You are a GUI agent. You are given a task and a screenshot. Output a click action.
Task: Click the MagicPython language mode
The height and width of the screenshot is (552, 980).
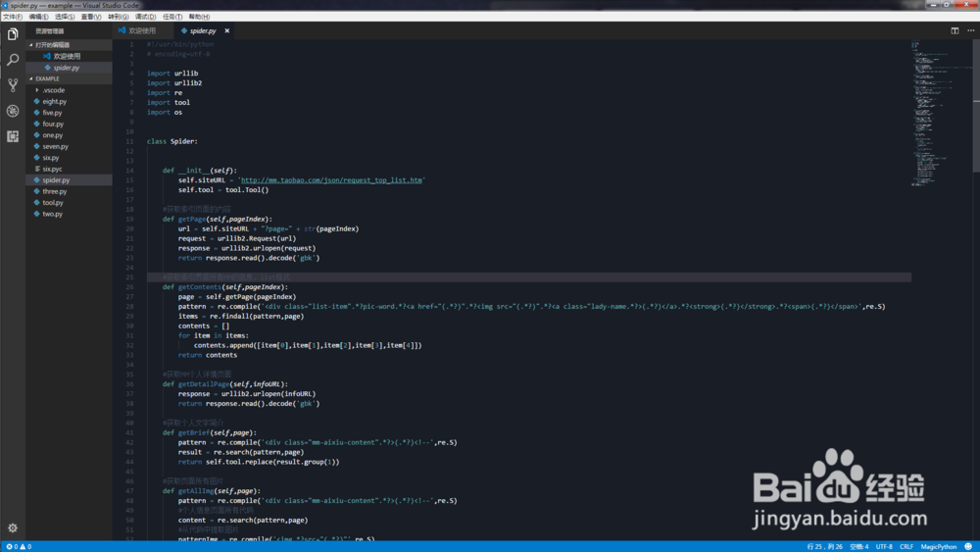coord(938,546)
